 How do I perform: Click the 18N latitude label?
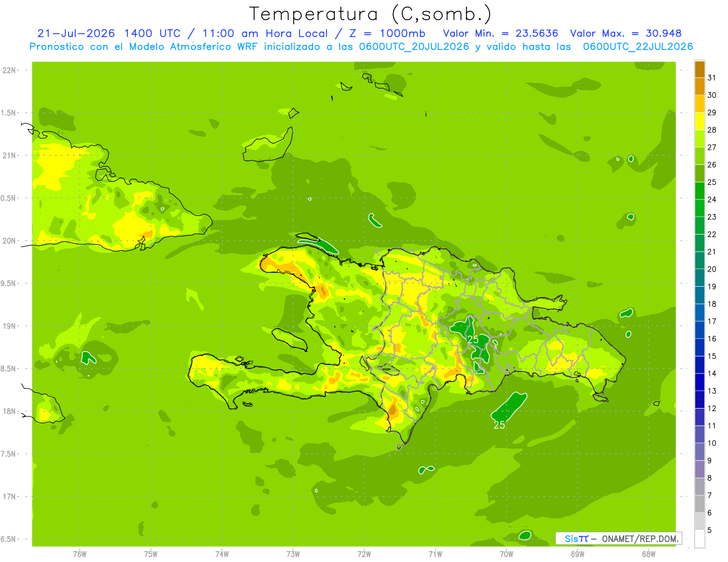(x=8, y=411)
